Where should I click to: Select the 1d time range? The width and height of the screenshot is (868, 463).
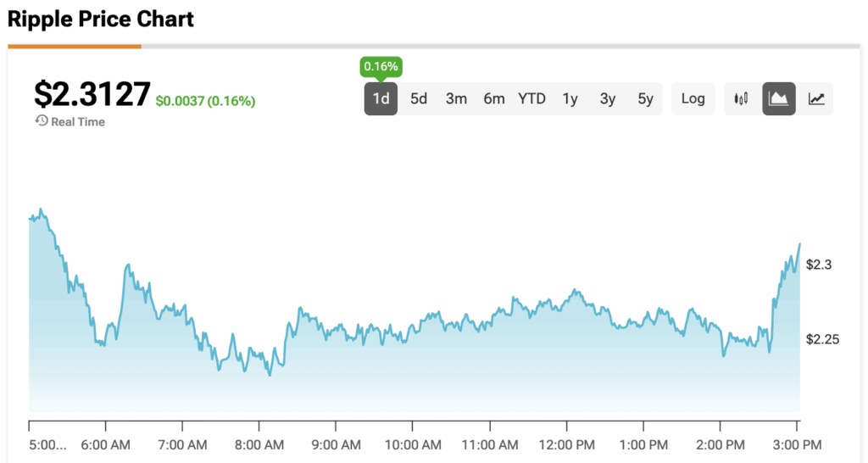[381, 98]
